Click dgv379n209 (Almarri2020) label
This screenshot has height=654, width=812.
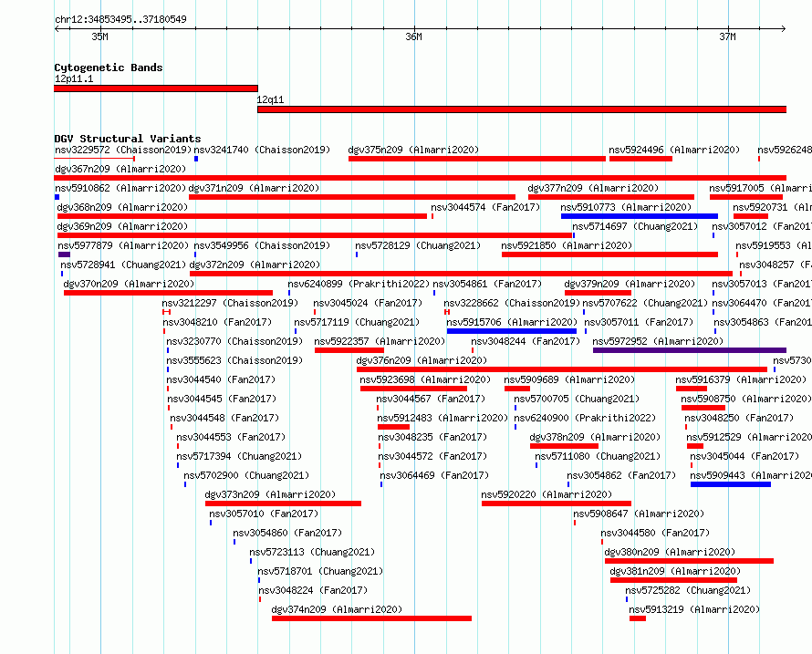(630, 284)
